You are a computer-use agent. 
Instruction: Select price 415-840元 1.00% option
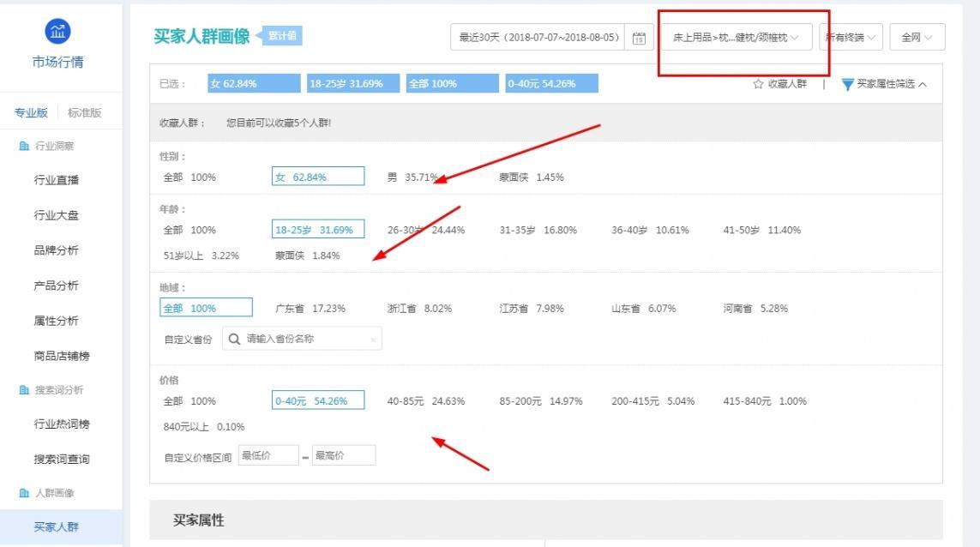pos(765,401)
